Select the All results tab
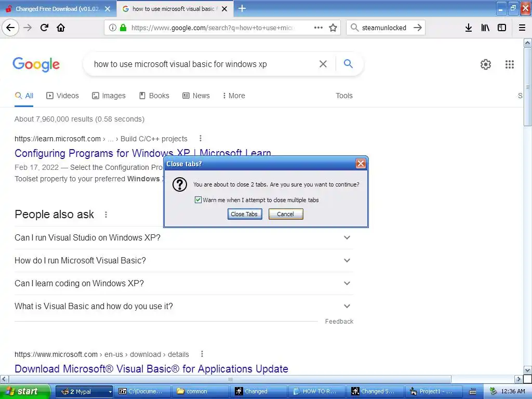Screen dimensions: 532x399 click(x=24, y=96)
